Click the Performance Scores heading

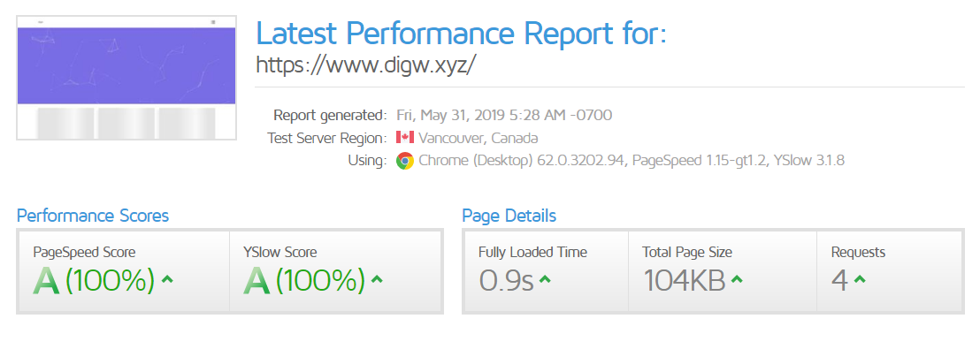(93, 216)
